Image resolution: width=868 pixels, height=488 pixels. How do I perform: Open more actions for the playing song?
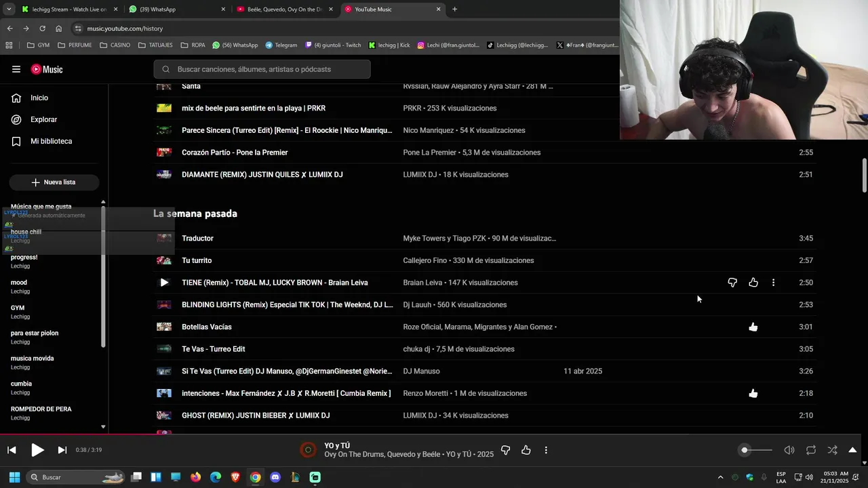pos(546,450)
